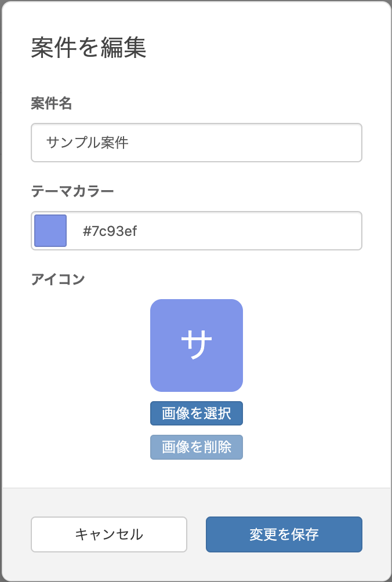Click the キャンセル button label text
Image resolution: width=392 pixels, height=582 pixels.
[x=109, y=534]
